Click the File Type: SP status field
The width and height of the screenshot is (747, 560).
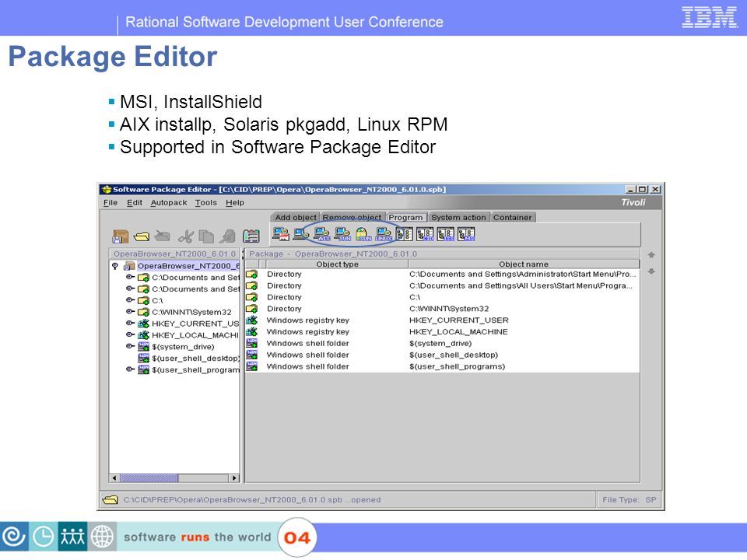click(x=629, y=499)
